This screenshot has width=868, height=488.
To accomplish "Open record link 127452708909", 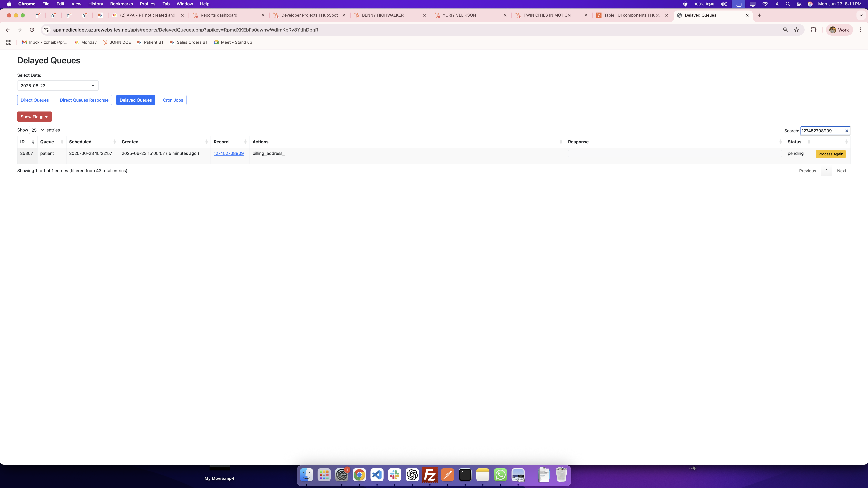I will [229, 153].
